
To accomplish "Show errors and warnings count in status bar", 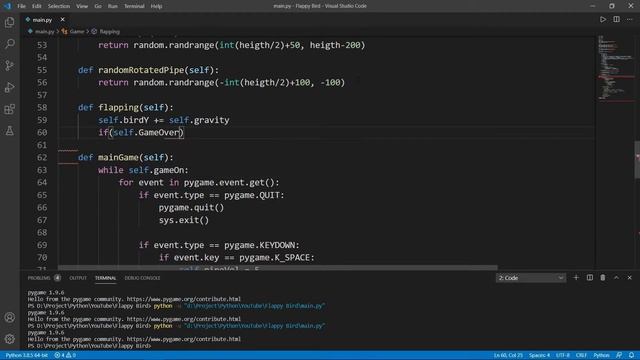I will point(65,355).
